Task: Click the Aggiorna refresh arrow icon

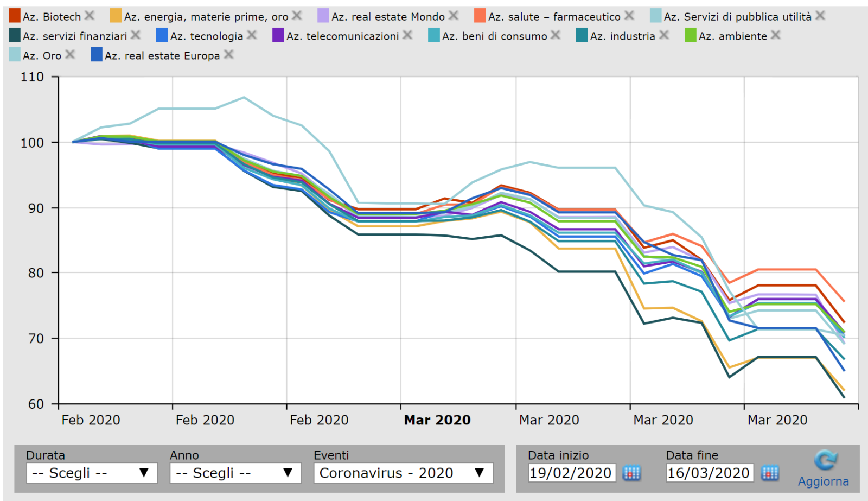Action: (825, 461)
